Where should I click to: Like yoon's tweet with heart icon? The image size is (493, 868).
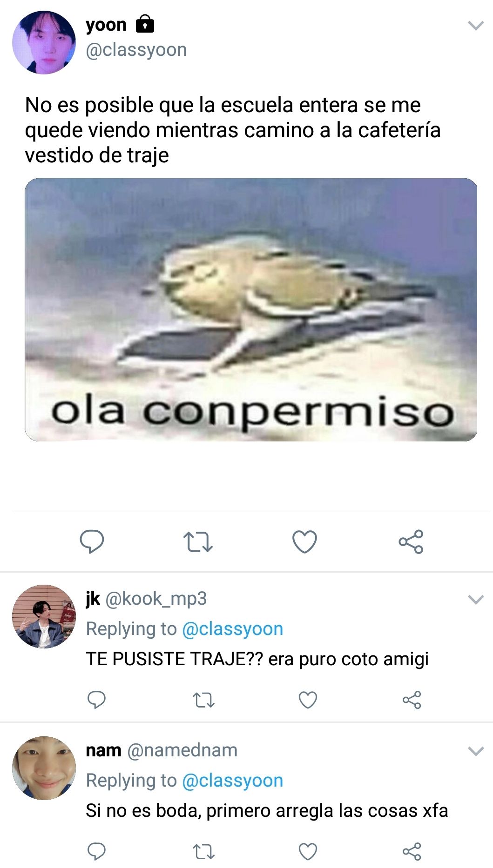pyautogui.click(x=304, y=541)
